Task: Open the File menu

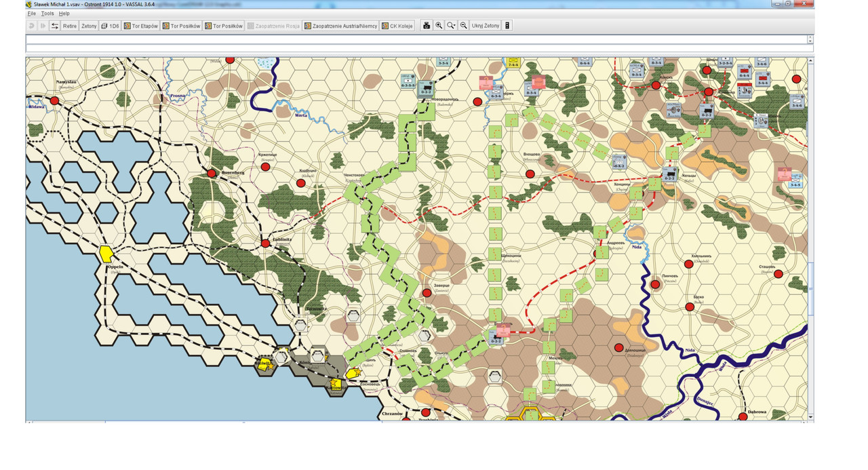Action: (31, 14)
